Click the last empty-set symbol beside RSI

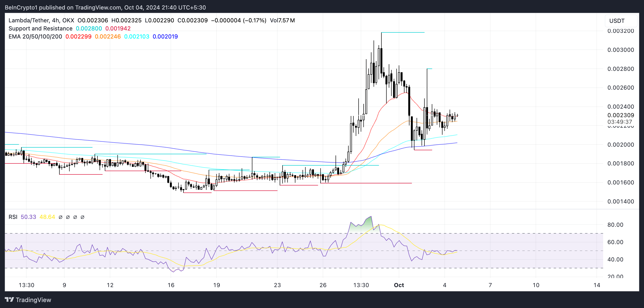pyautogui.click(x=82, y=217)
